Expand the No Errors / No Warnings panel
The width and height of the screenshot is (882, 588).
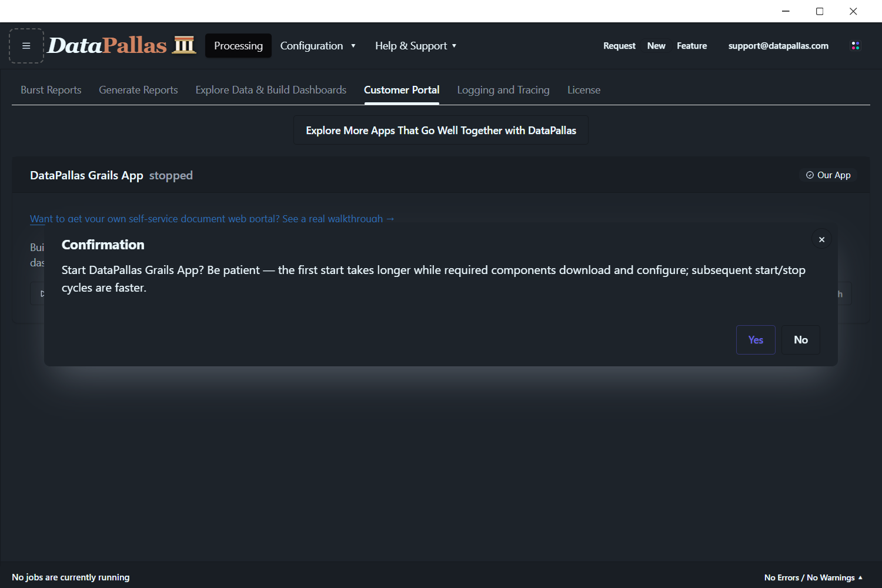(813, 577)
